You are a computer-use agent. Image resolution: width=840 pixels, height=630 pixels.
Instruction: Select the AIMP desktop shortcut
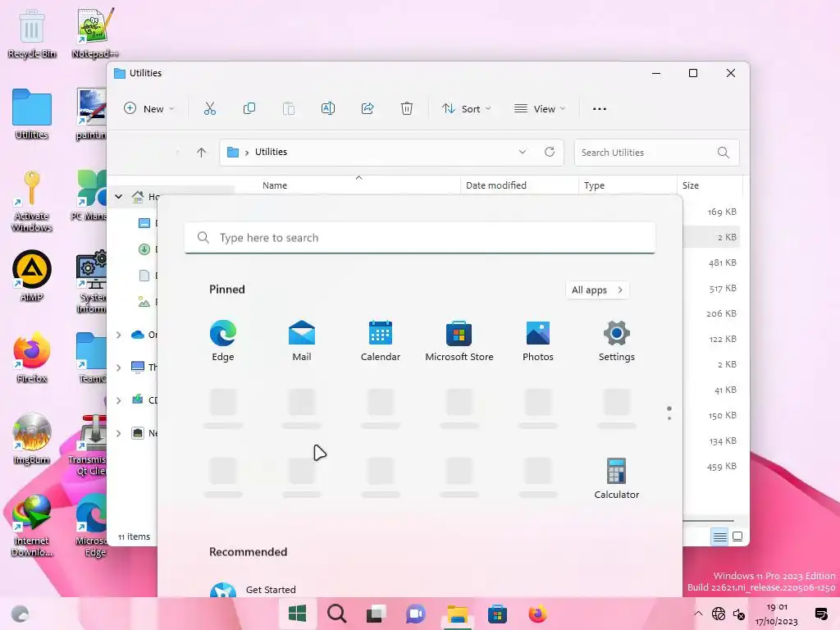coord(32,276)
